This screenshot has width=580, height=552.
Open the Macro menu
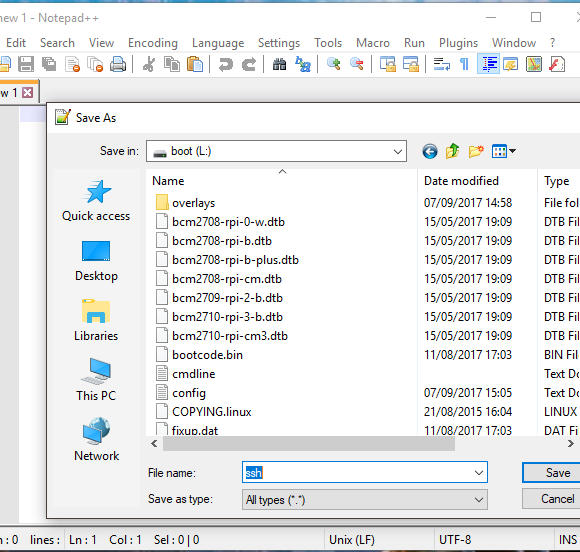point(373,43)
